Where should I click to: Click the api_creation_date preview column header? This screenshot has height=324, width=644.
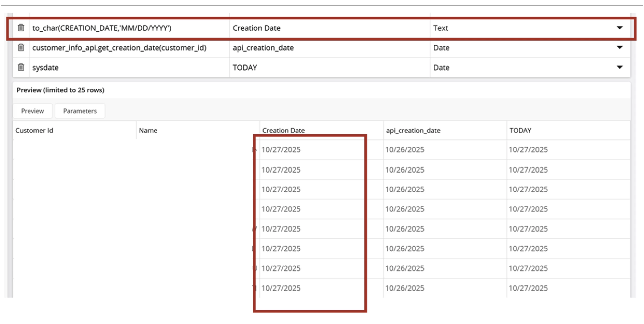click(413, 130)
